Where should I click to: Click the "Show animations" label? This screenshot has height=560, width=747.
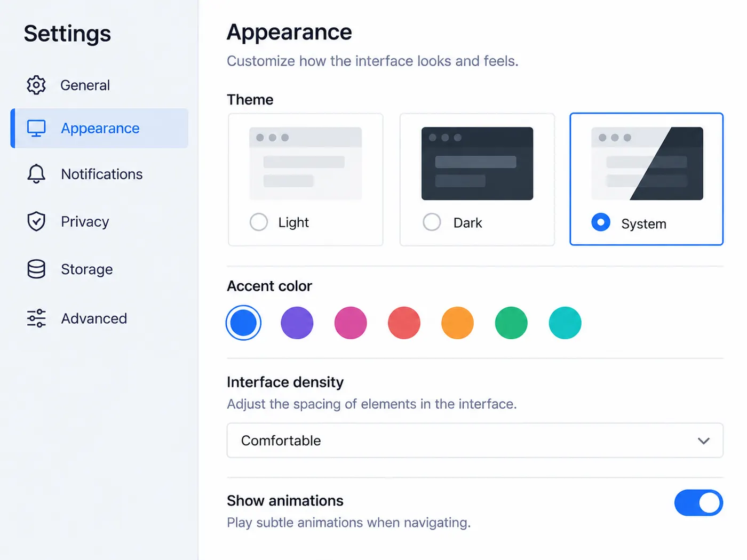[285, 500]
